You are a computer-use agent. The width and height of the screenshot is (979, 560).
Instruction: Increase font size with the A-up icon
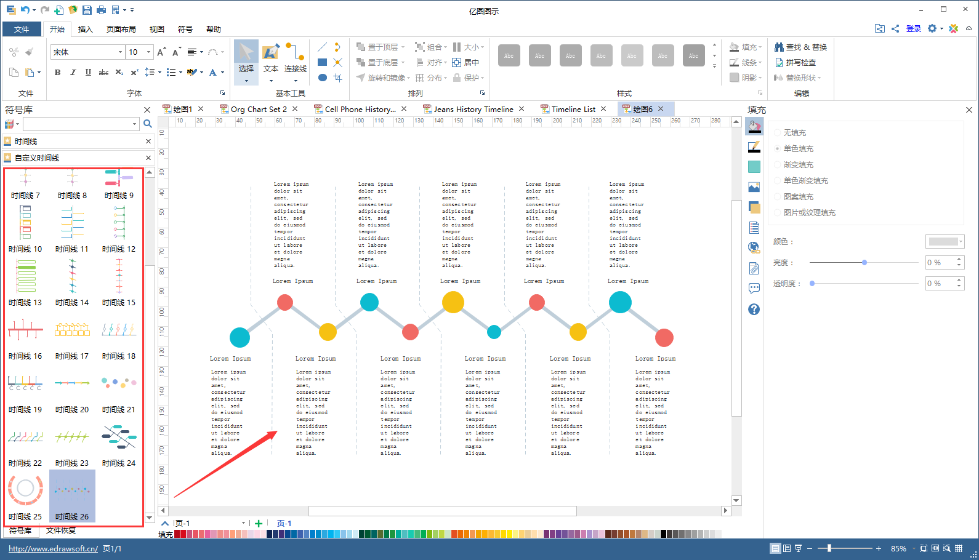click(161, 52)
